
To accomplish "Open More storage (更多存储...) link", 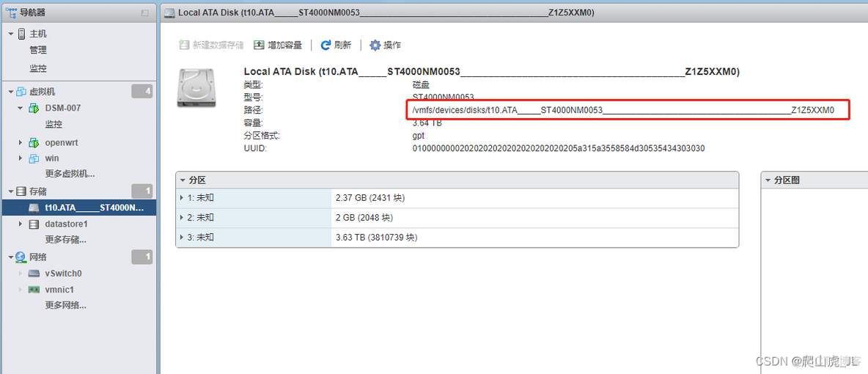I will click(66, 240).
